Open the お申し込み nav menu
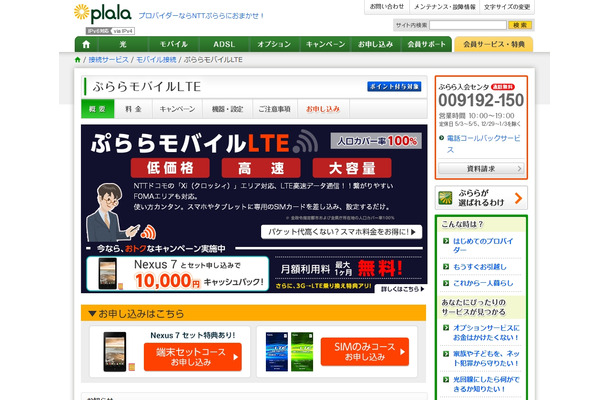Image resolution: width=610 pixels, height=400 pixels. (376, 44)
